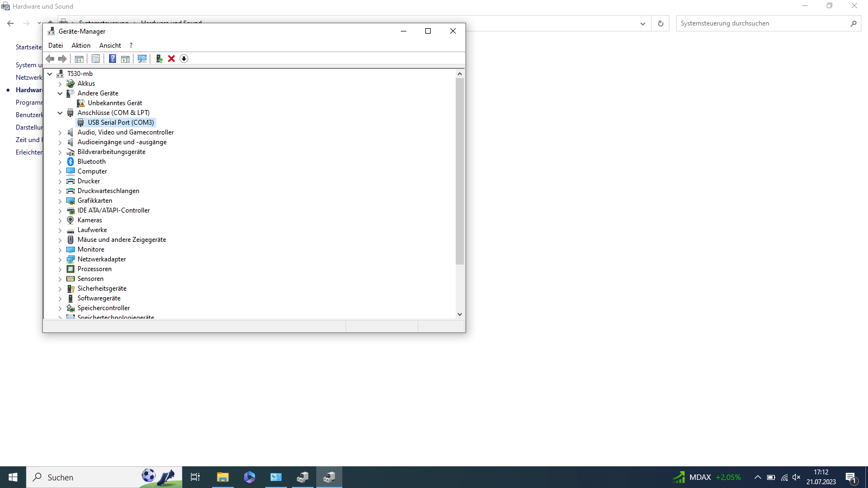Open the Ansicht menu
Viewport: 868px width, 488px height.
click(x=110, y=45)
